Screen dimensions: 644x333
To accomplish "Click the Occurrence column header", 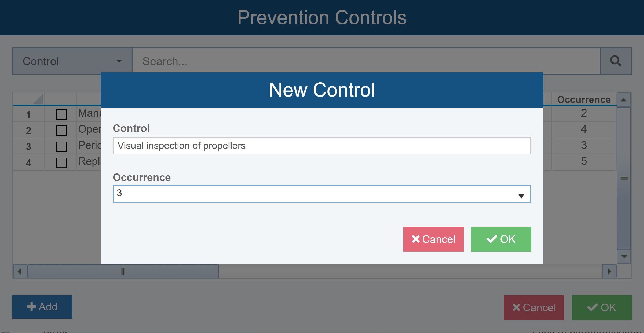I will click(x=584, y=99).
